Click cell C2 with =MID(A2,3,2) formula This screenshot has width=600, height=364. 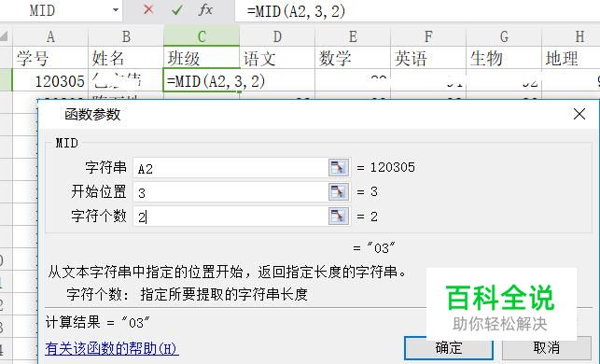pyautogui.click(x=202, y=80)
